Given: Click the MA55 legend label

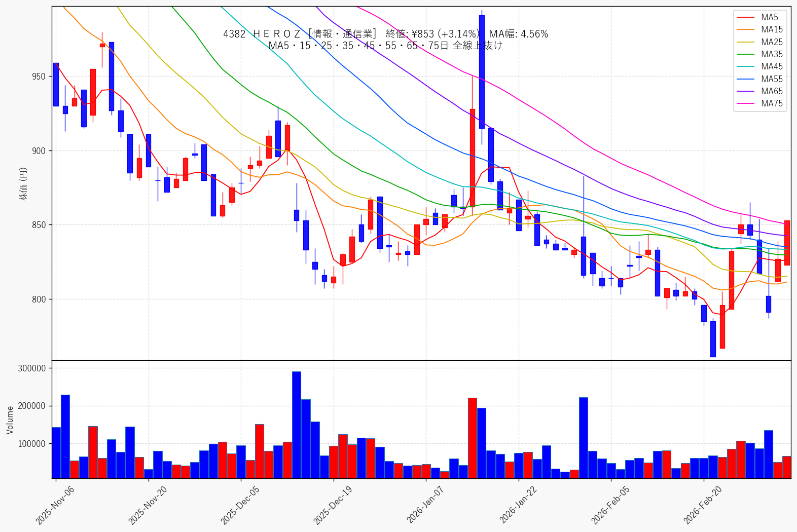Looking at the screenshot, I should [x=772, y=79].
